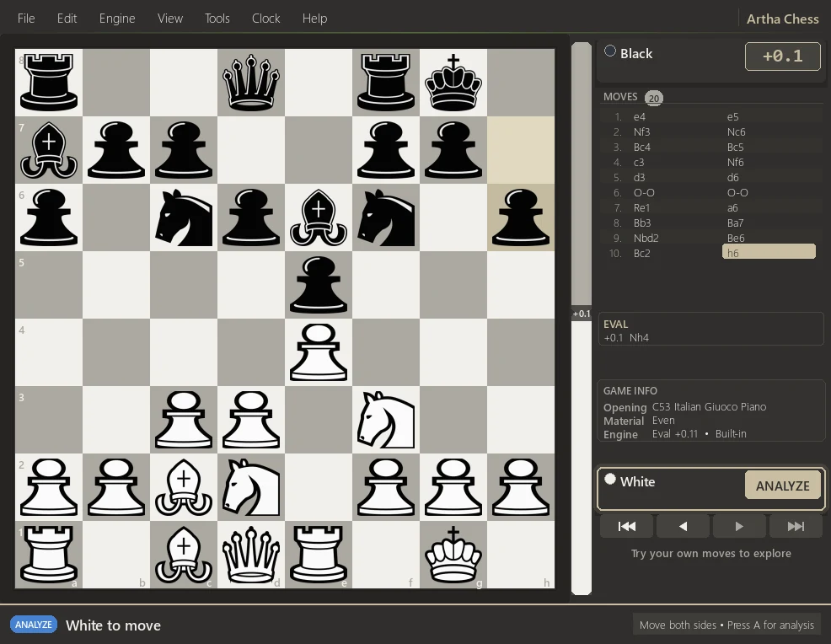Step back one move
Viewport: 831px width, 644px height.
684,526
